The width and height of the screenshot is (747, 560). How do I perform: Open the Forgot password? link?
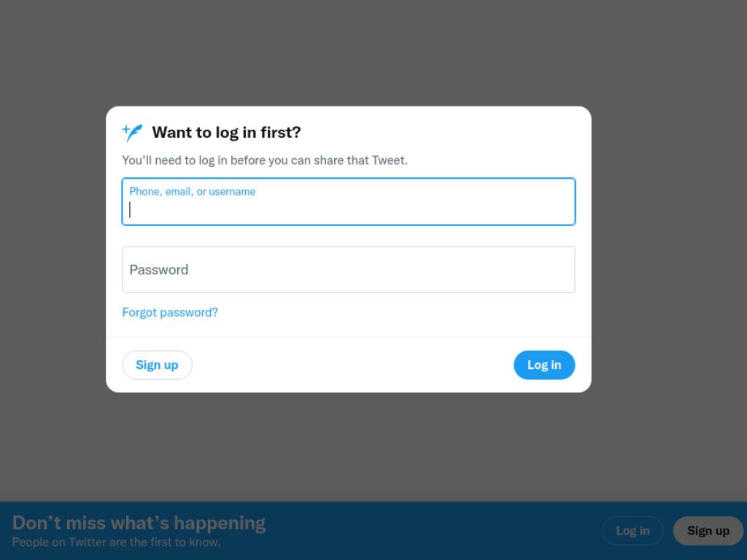[x=170, y=312]
